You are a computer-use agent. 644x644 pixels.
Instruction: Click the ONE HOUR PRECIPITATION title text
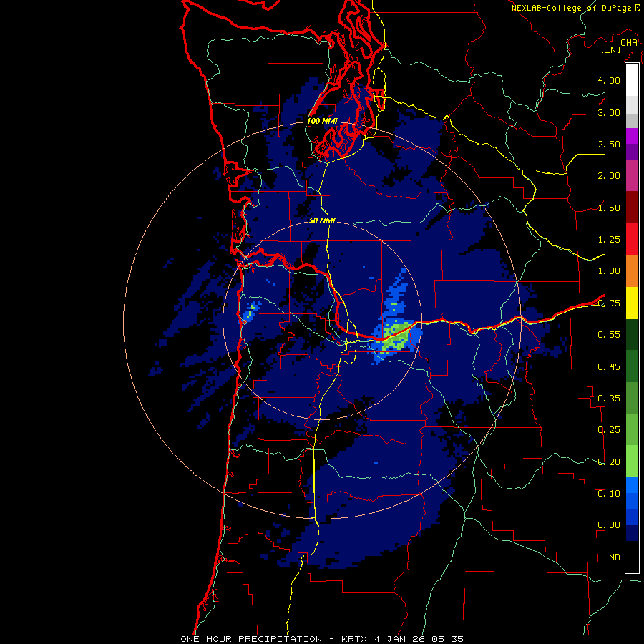[251, 639]
